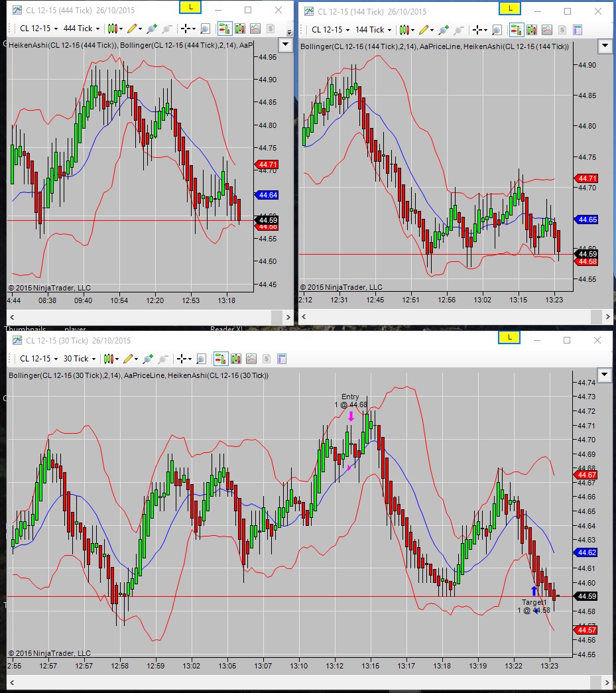Viewport: 616px width, 693px height.
Task: Open CL 12-15 instrument dropdown in 444 Tick window
Action: 38,29
